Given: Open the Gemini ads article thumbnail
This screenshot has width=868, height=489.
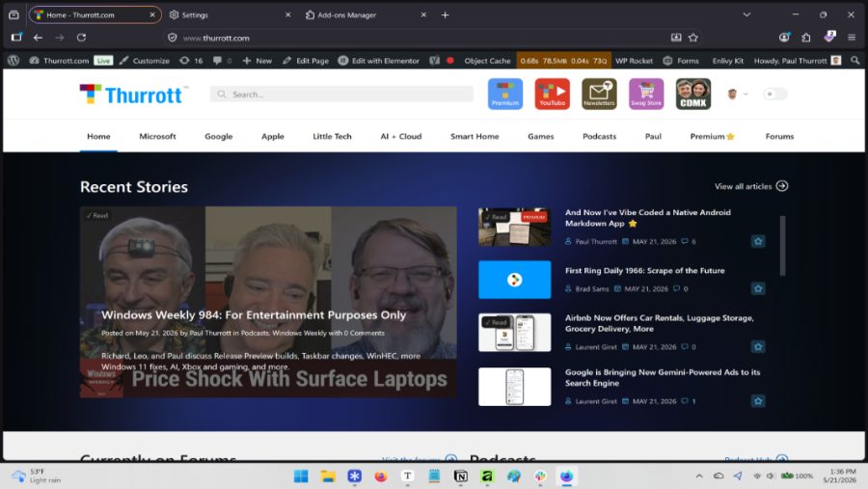Looking at the screenshot, I should point(514,387).
